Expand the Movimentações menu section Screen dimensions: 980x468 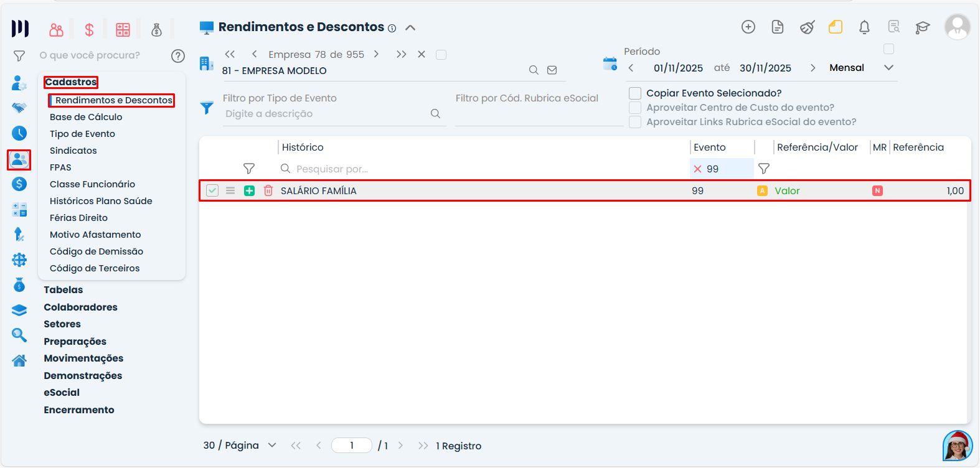coord(83,358)
